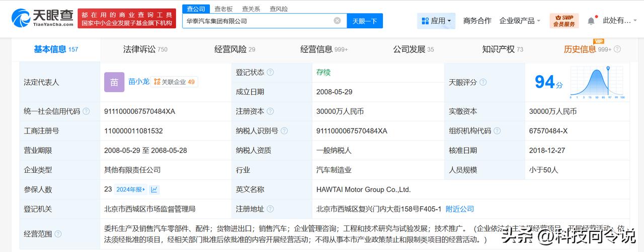Screen dimensions: 644x252
Task: Click the 关联企业 49 tag
Action: 174,82
